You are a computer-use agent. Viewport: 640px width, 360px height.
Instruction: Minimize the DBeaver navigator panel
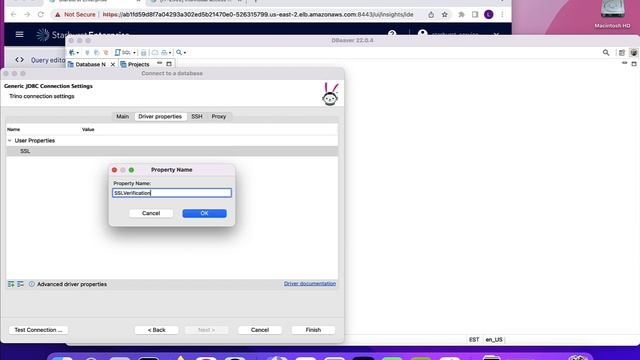coord(160,63)
